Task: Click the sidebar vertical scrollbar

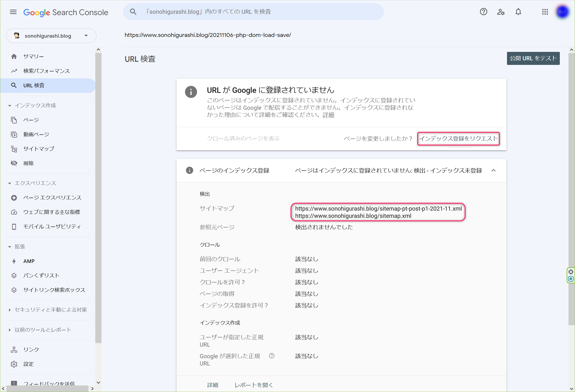Action: coord(98,198)
